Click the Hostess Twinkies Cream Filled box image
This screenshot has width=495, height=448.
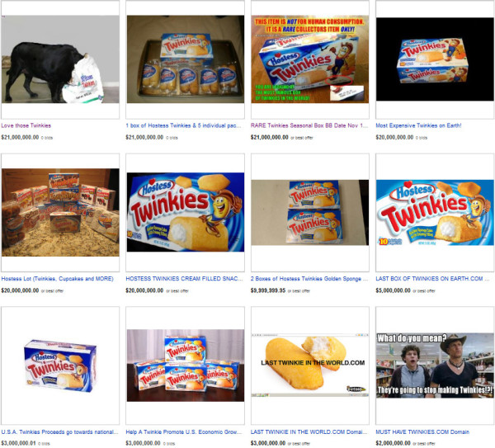coord(186,212)
